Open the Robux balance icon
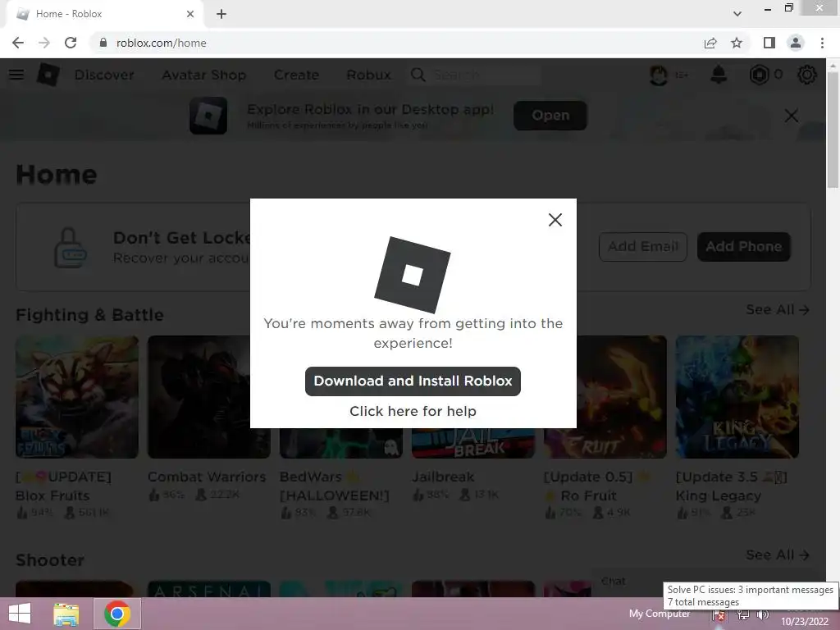The image size is (840, 630). coord(759,75)
